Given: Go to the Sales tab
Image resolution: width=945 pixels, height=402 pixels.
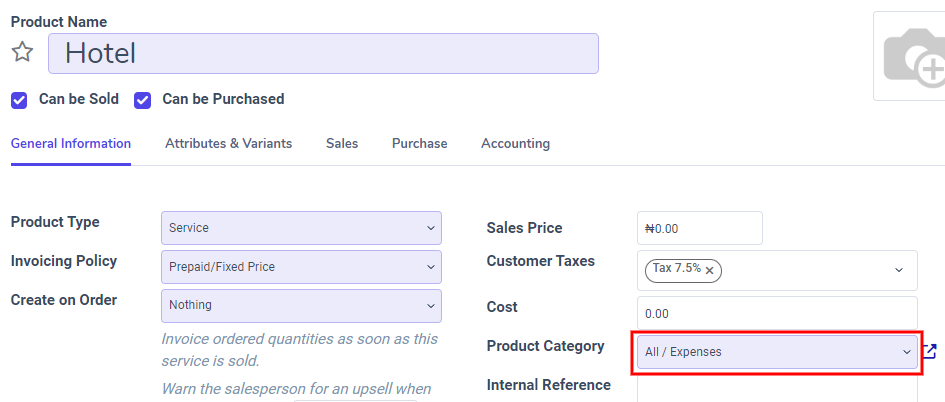Looking at the screenshot, I should [342, 144].
